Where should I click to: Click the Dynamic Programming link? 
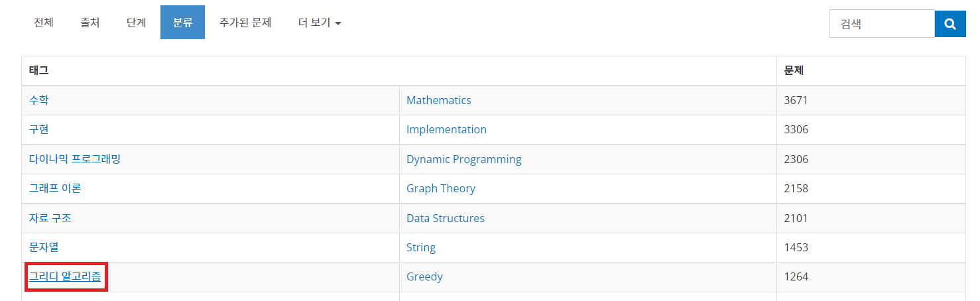tap(463, 159)
